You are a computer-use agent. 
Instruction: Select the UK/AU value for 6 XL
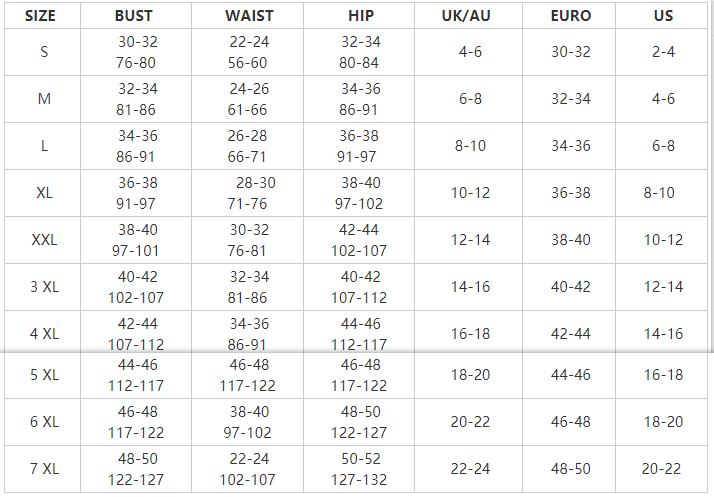click(470, 422)
